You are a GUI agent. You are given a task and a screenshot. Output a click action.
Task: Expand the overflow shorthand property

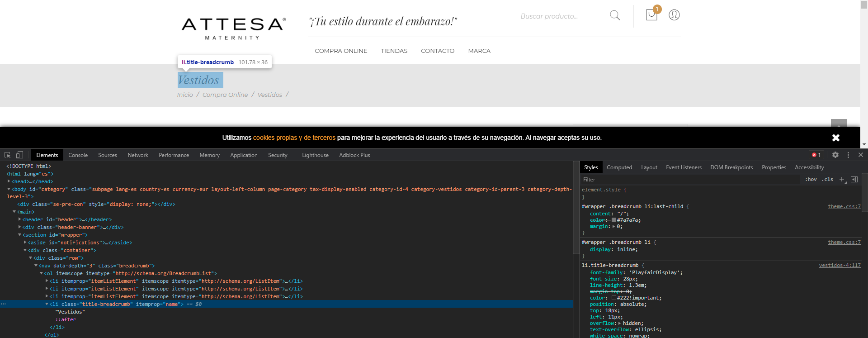click(619, 323)
